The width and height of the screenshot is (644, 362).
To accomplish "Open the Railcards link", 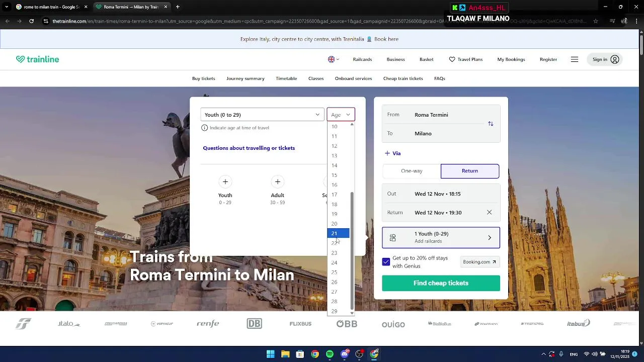I will point(362,59).
